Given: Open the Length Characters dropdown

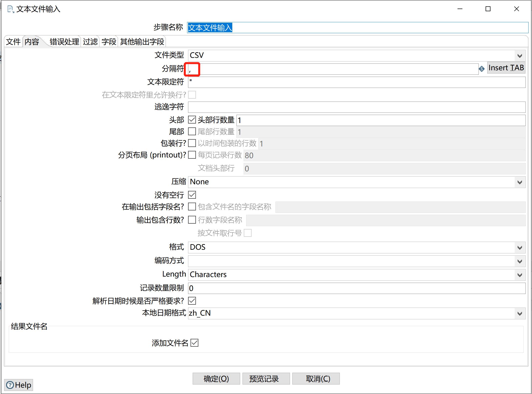Looking at the screenshot, I should click(520, 275).
